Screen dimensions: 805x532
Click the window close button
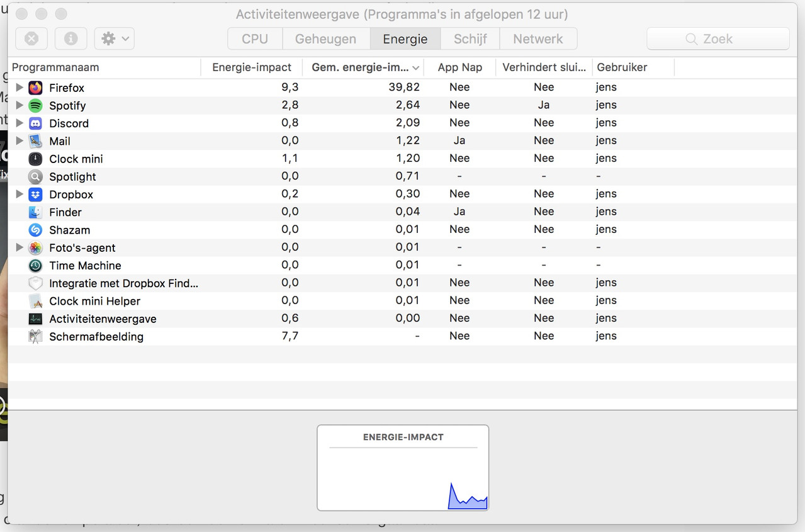coord(22,14)
